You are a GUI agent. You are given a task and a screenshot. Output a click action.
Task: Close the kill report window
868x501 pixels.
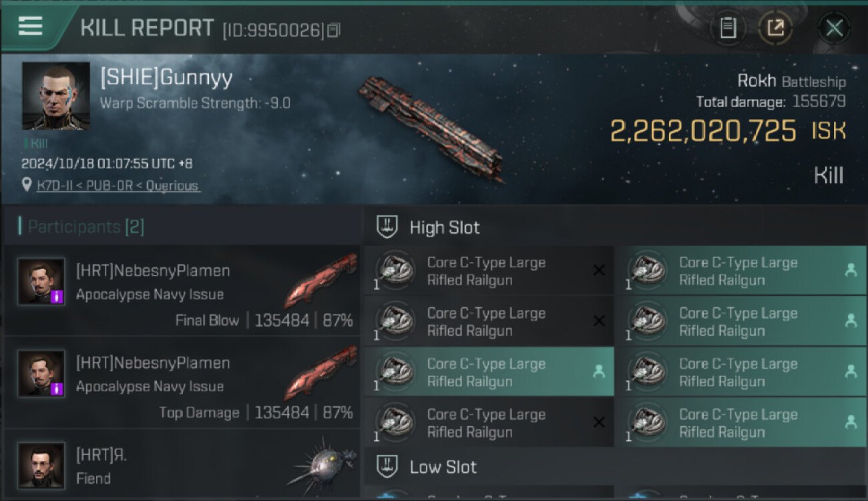click(834, 28)
